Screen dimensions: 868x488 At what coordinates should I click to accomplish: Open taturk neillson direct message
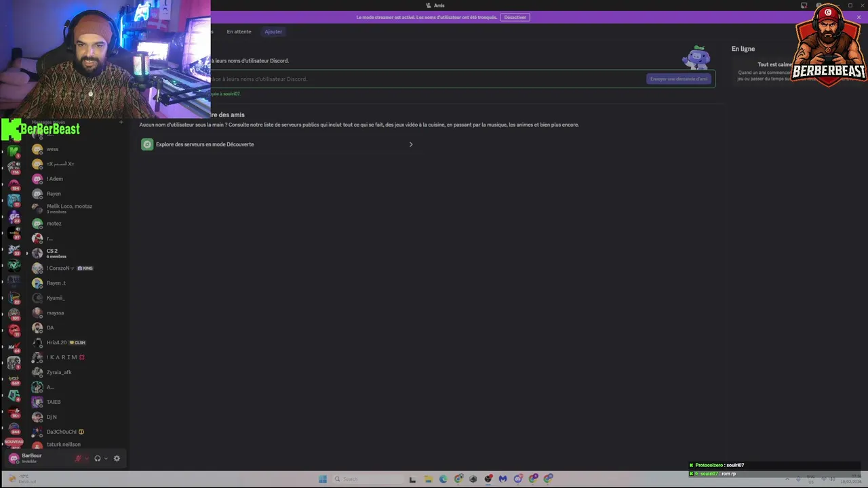click(76, 445)
